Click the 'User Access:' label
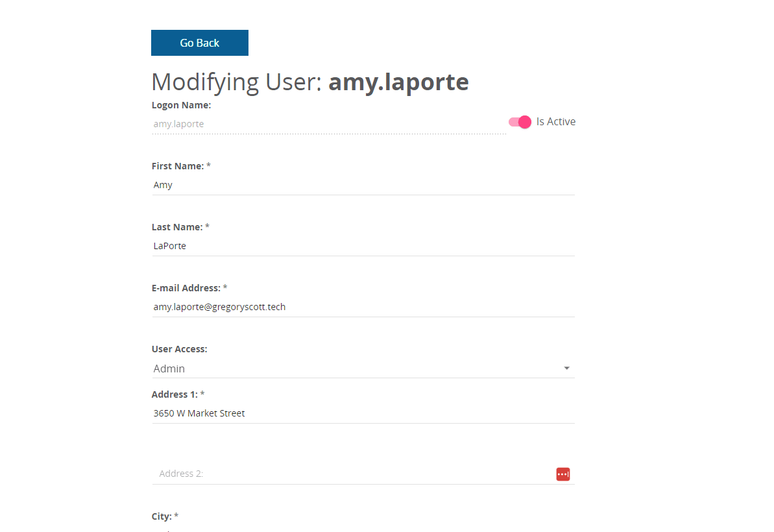Image resolution: width=774 pixels, height=532 pixels. point(179,349)
